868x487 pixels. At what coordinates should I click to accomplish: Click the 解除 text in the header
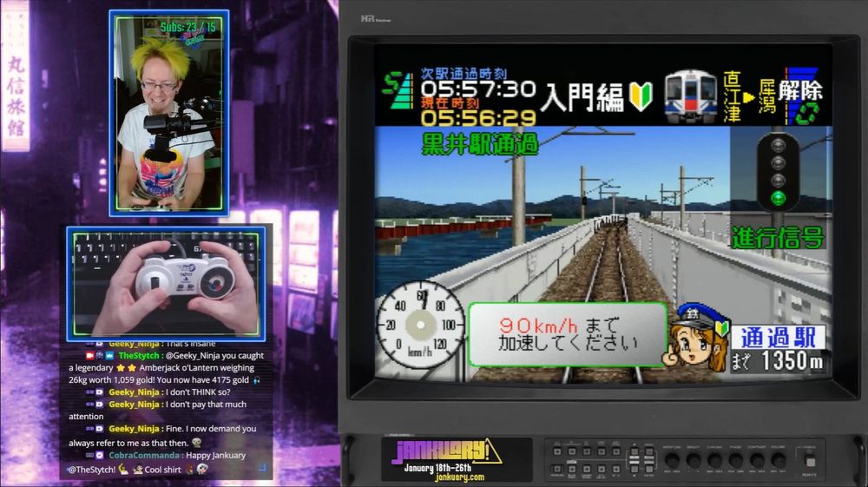800,91
